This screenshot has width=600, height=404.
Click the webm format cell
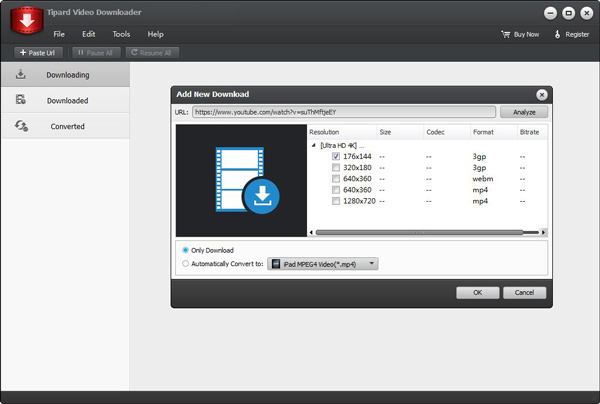click(x=483, y=179)
